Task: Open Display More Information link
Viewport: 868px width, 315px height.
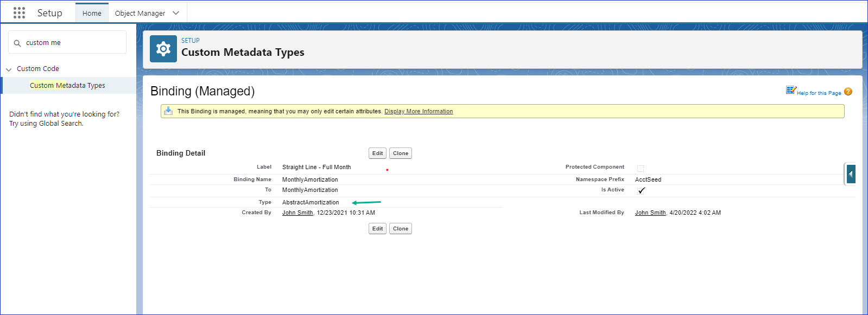Action: (x=419, y=112)
